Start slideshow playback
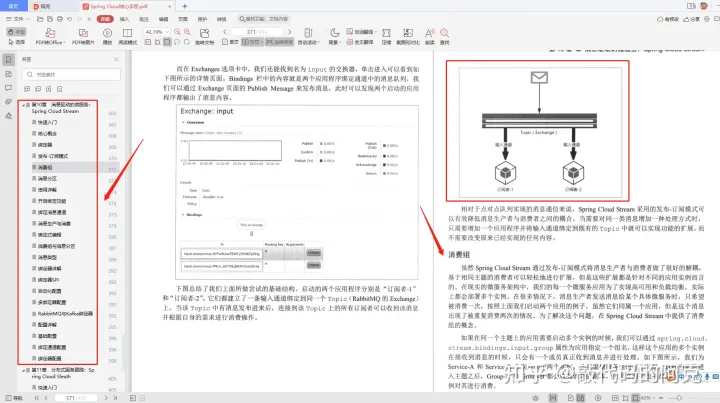Screen dimensions: 720x403 107,36
